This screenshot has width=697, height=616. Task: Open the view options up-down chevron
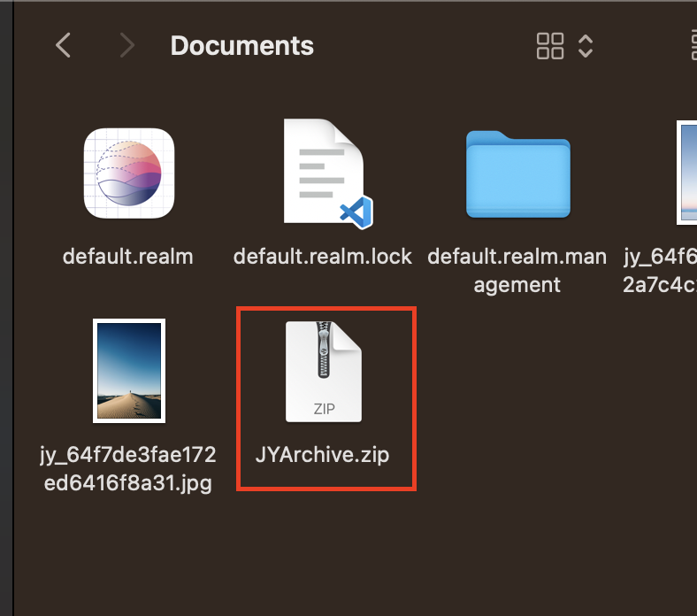[x=586, y=46]
